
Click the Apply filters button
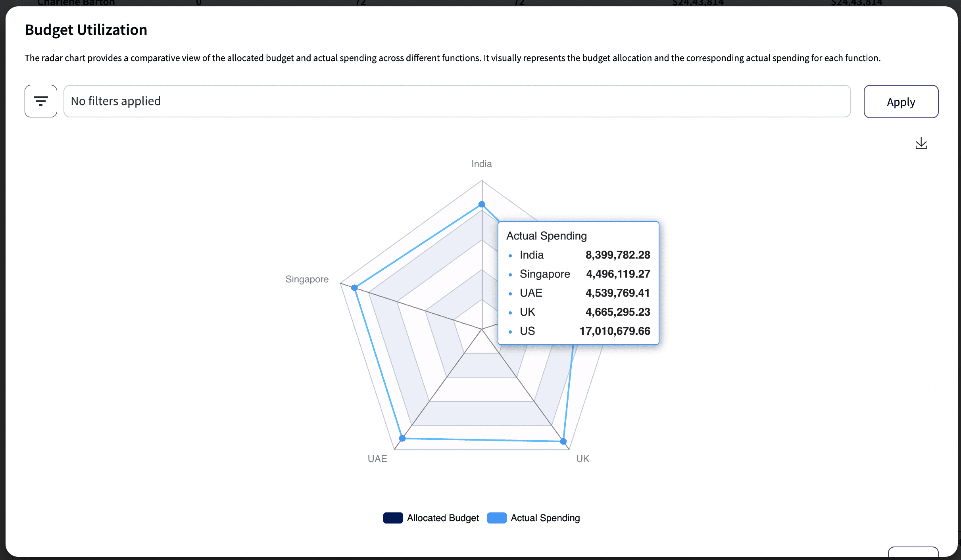[901, 102]
